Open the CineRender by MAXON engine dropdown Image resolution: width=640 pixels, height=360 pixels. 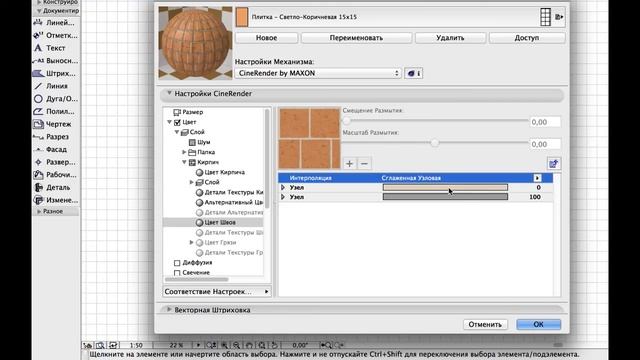318,73
